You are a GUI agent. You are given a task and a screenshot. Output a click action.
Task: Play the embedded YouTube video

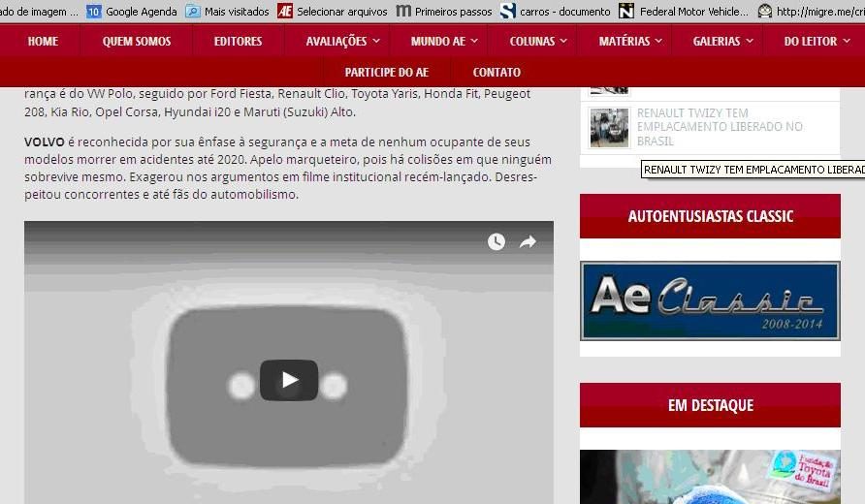pos(289,380)
